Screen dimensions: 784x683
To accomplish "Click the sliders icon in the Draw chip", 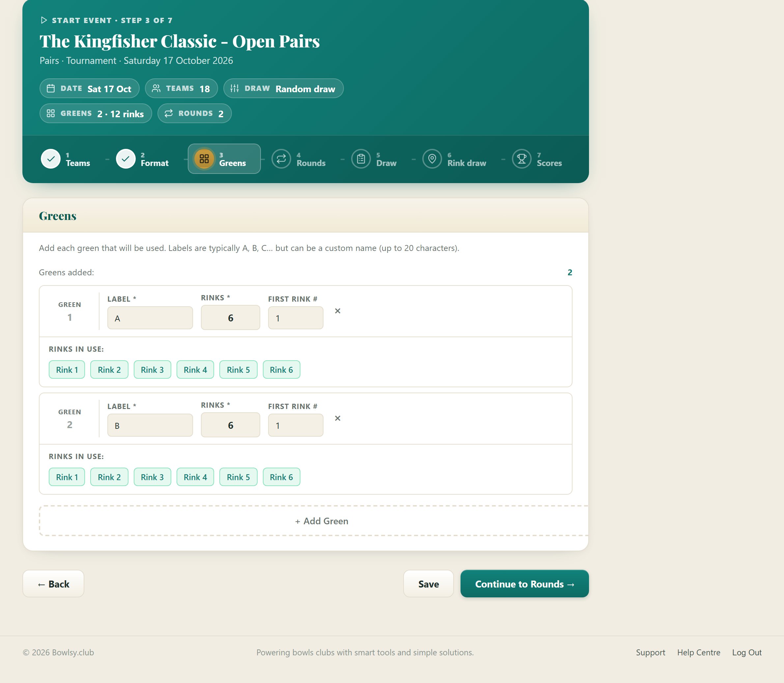I will [235, 89].
